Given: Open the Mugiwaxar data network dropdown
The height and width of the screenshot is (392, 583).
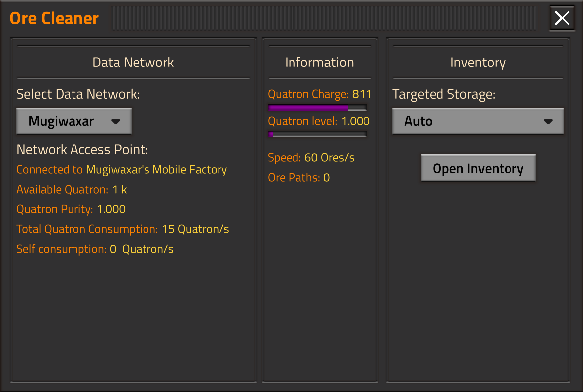Looking at the screenshot, I should pyautogui.click(x=74, y=121).
